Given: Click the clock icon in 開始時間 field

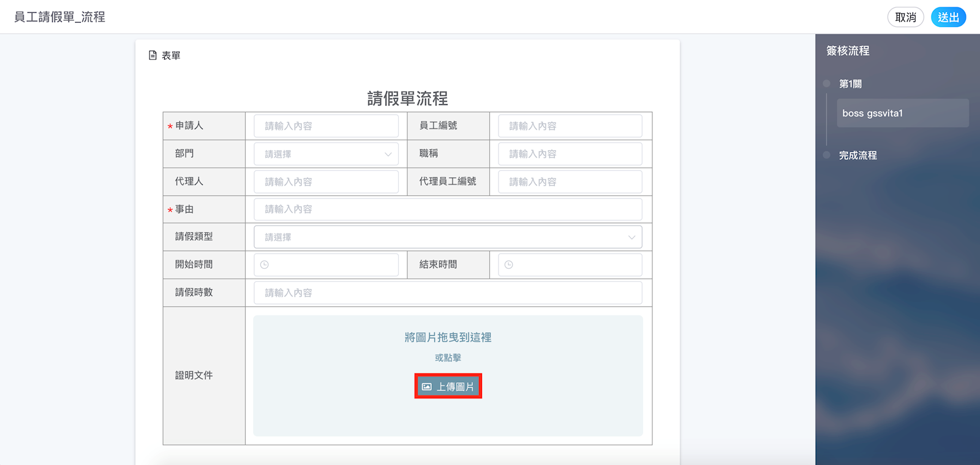Looking at the screenshot, I should (x=265, y=265).
